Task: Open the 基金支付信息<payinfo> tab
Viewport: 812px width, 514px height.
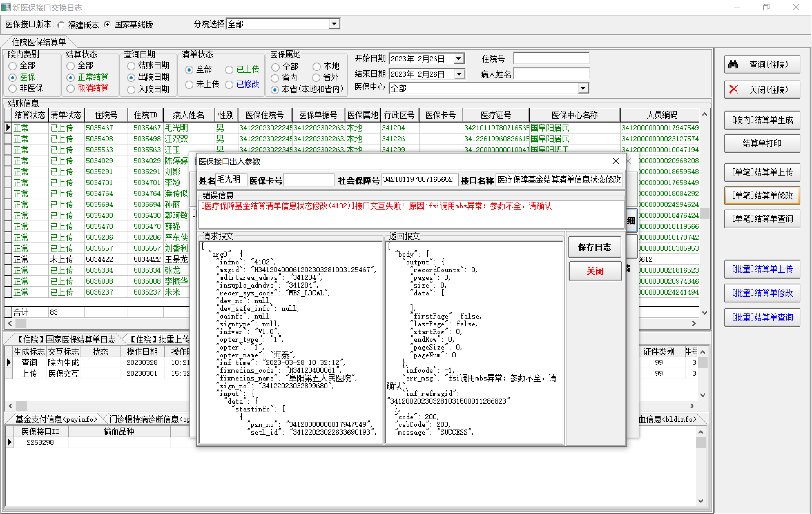Action: tap(56, 419)
